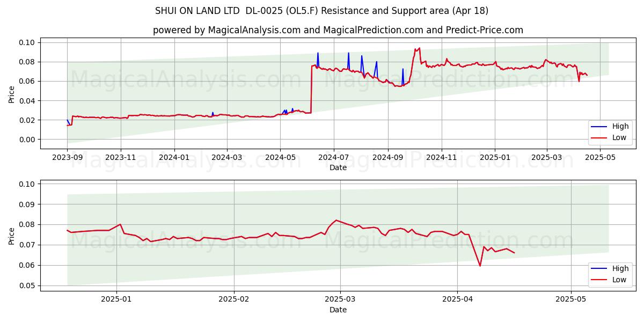Select the 2024-05 date tick label

(280, 158)
